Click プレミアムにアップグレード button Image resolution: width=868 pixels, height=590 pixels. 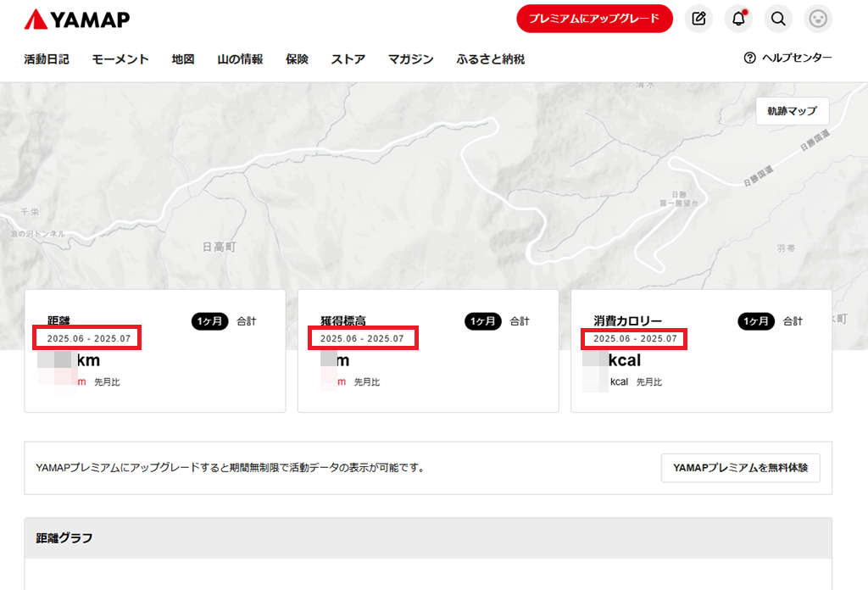[594, 19]
